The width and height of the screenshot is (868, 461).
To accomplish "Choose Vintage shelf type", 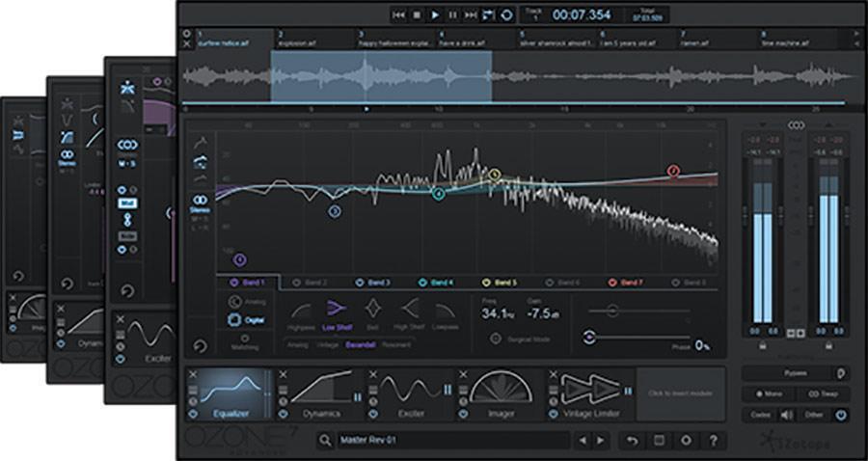I will tap(327, 344).
